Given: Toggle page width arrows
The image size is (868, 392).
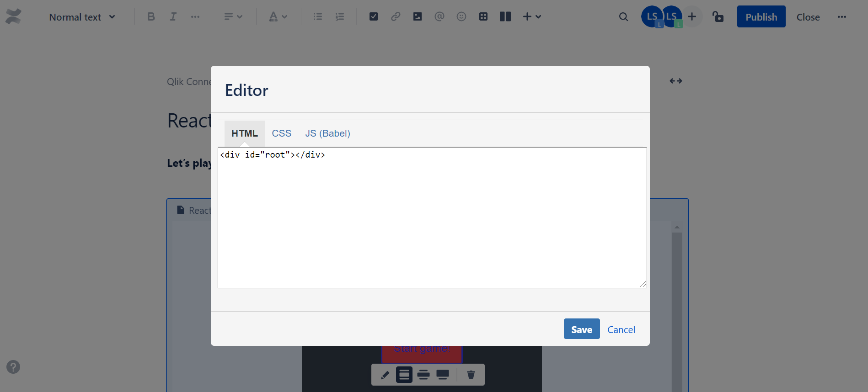Looking at the screenshot, I should (x=676, y=81).
